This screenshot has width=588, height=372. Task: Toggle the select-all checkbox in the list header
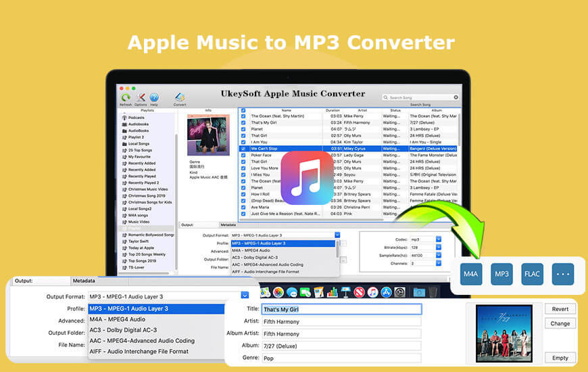(243, 110)
